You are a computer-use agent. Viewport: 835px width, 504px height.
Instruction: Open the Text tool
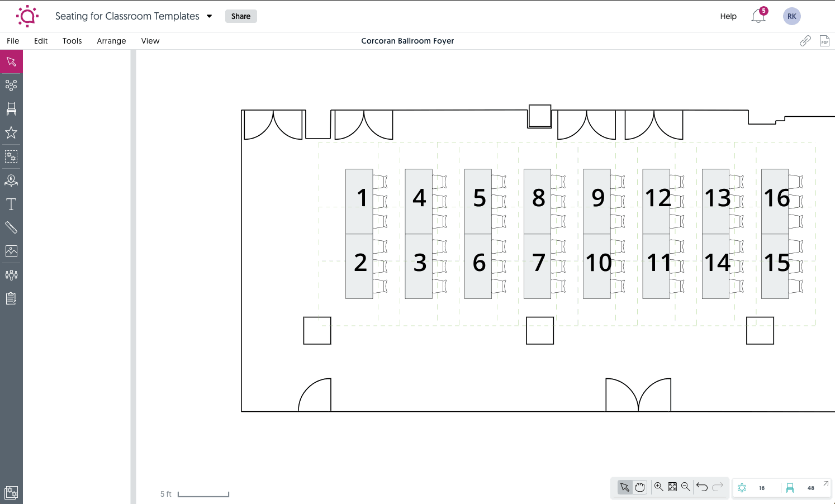click(11, 204)
